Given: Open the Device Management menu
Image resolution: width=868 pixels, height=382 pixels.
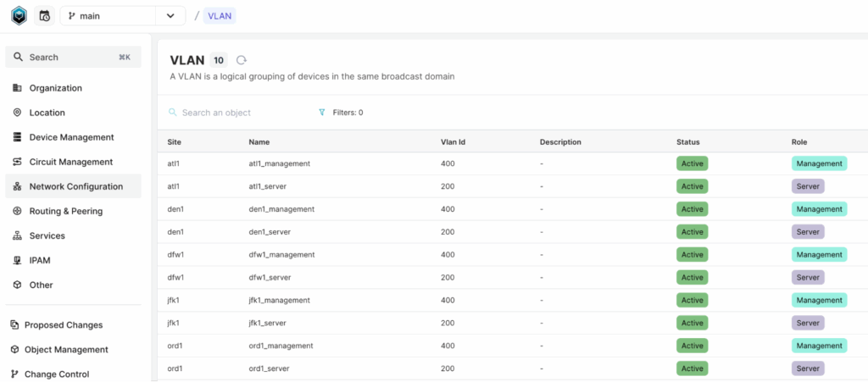Looking at the screenshot, I should tap(73, 137).
